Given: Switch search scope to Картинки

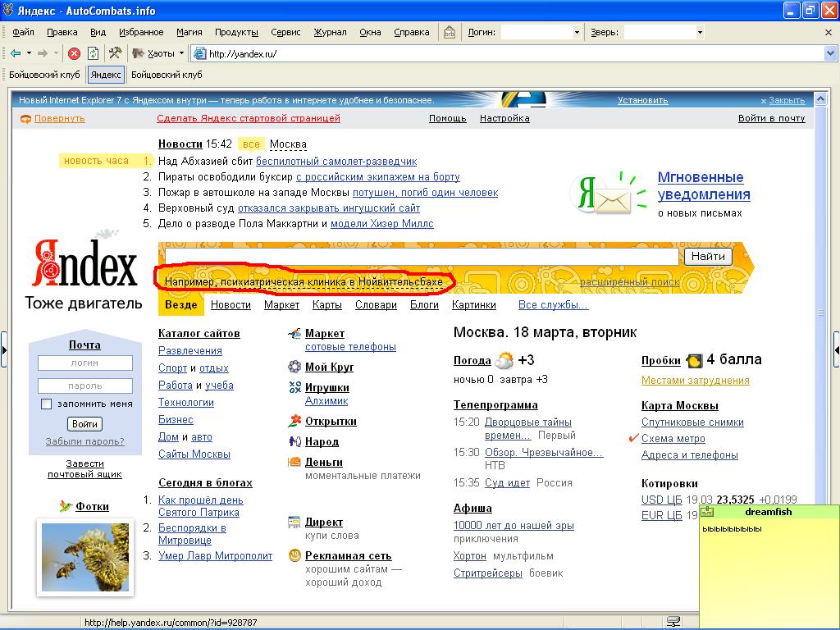Looking at the screenshot, I should point(473,305).
